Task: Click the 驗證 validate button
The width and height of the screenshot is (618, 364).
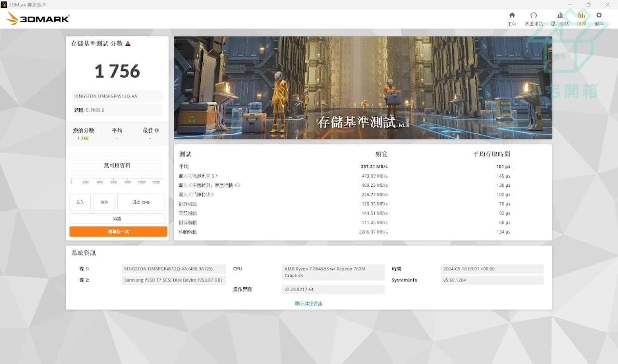Action: tap(117, 219)
